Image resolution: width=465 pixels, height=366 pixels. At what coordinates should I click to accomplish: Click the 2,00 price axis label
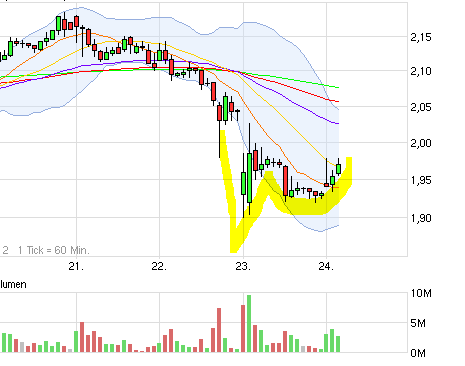tap(421, 143)
